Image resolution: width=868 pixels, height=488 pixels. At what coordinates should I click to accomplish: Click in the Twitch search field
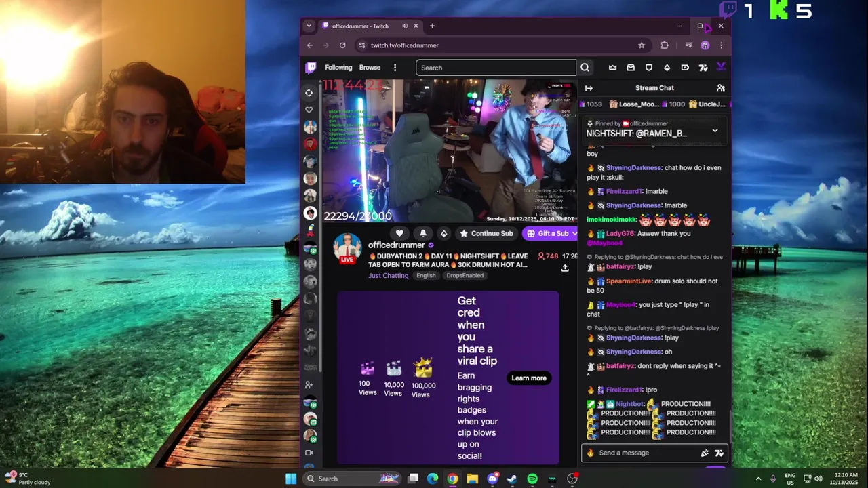point(496,68)
